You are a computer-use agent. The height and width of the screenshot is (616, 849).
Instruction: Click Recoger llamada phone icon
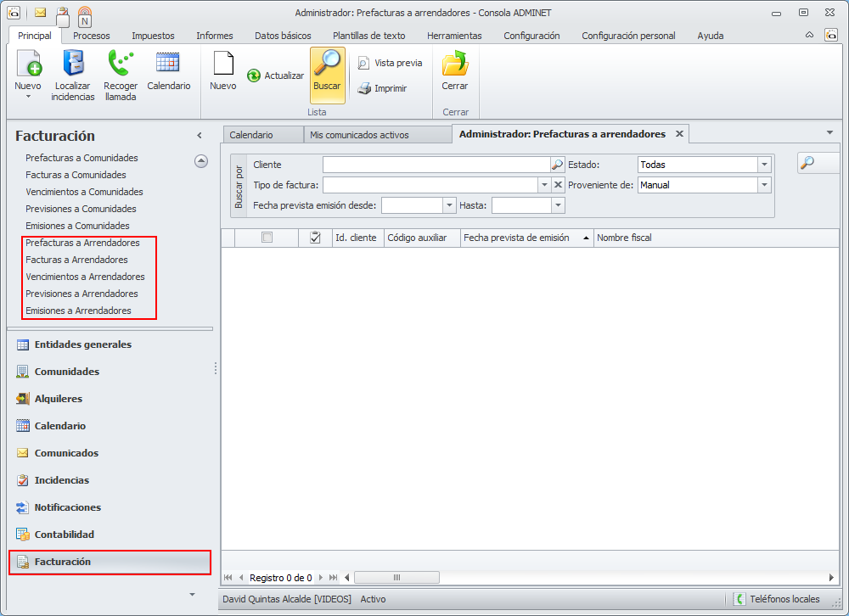tap(121, 76)
